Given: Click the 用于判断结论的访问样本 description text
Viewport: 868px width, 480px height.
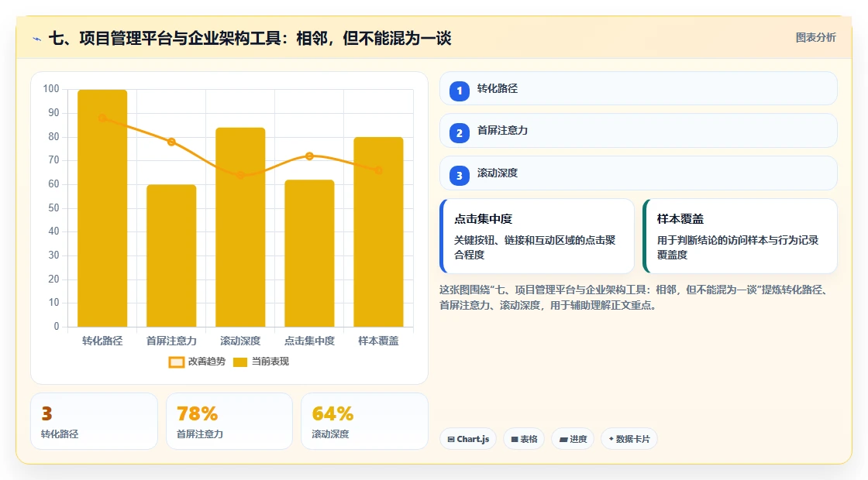Looking at the screenshot, I should tap(738, 247).
